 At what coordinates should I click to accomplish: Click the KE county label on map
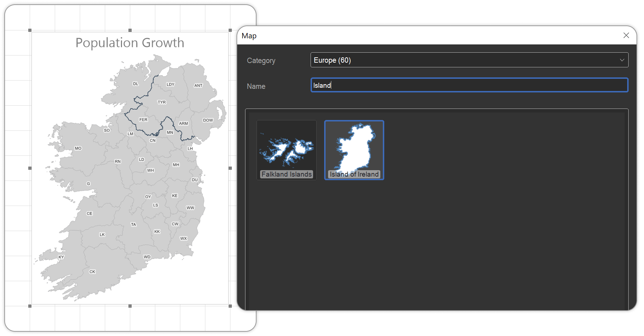point(175,196)
